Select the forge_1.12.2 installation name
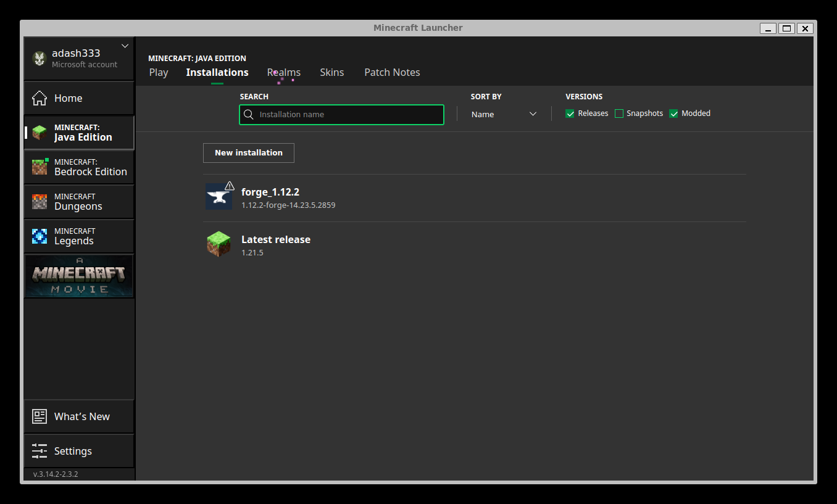The image size is (837, 504). [x=270, y=192]
